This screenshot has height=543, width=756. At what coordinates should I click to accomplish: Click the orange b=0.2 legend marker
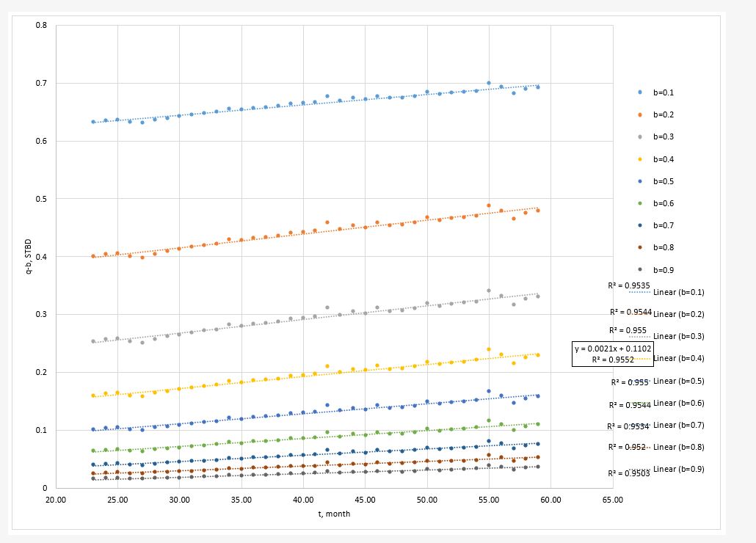click(640, 115)
